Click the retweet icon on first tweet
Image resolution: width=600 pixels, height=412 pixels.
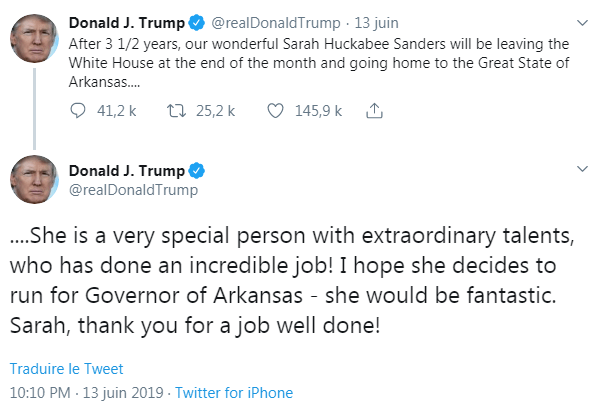177,113
